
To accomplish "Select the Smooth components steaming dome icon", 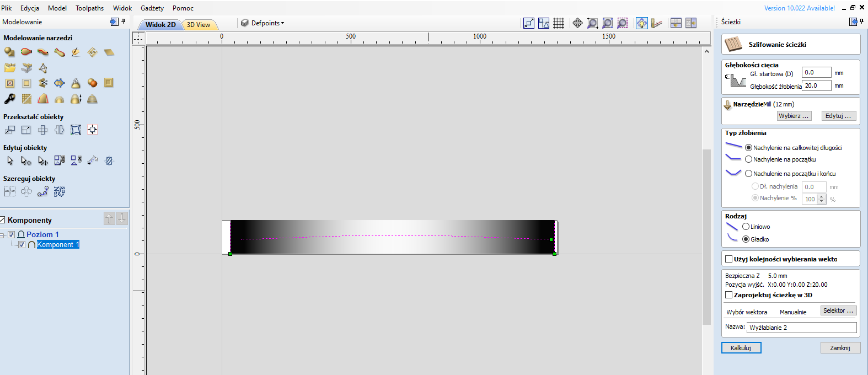I will pyautogui.click(x=76, y=83).
